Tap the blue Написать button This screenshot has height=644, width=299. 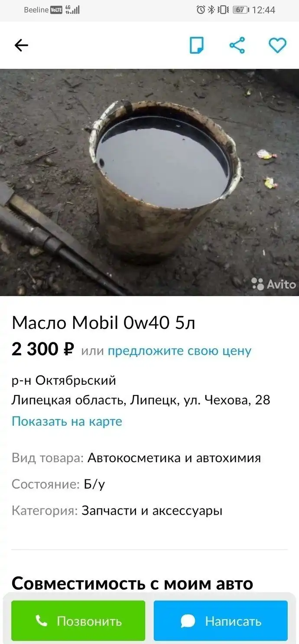click(x=221, y=621)
